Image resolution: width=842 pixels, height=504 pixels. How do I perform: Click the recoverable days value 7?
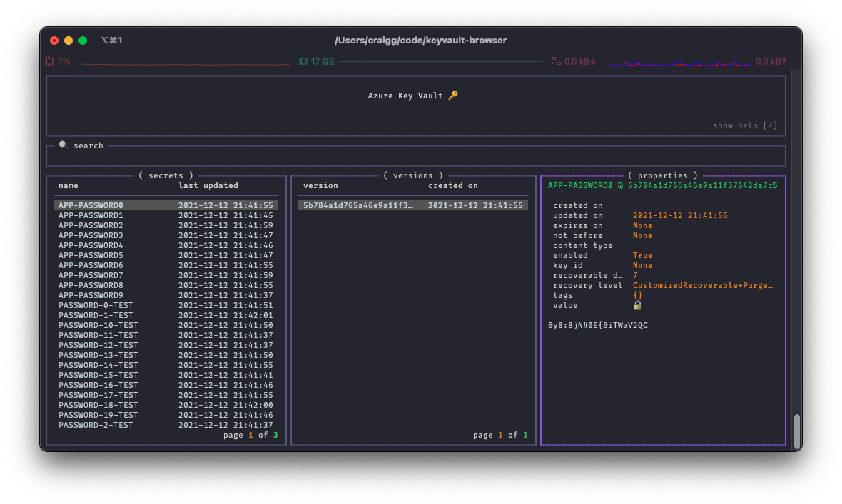[x=635, y=275]
